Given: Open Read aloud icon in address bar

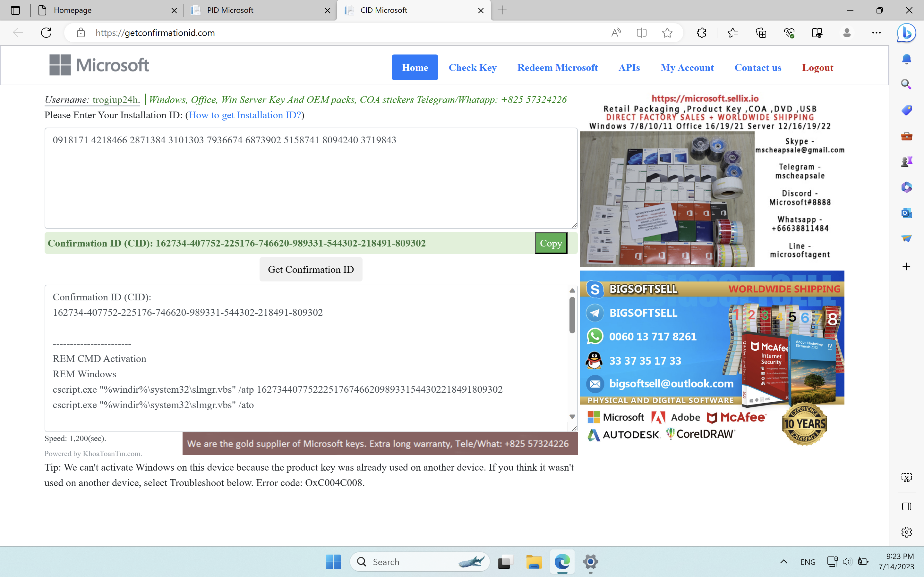Looking at the screenshot, I should click(x=616, y=33).
